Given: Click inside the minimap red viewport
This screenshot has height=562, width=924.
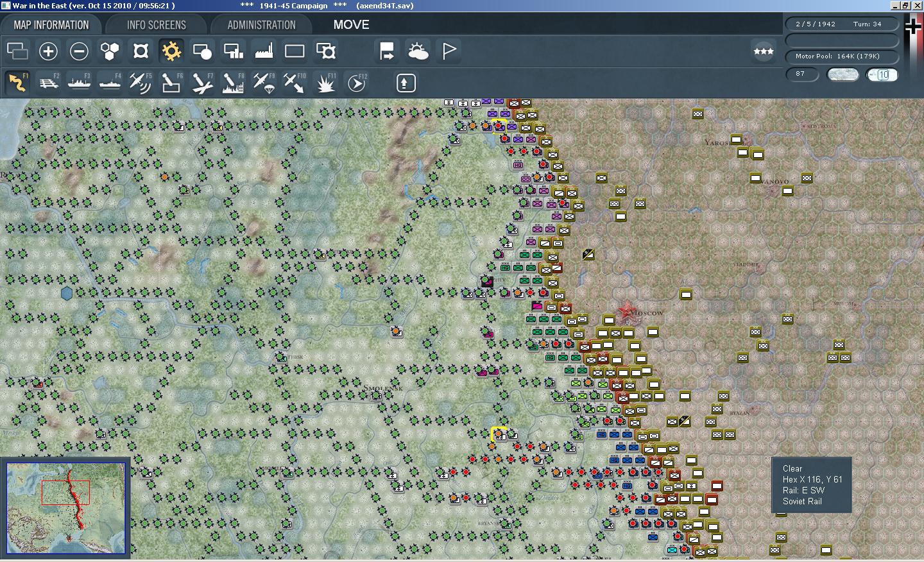Looking at the screenshot, I should pyautogui.click(x=65, y=491).
